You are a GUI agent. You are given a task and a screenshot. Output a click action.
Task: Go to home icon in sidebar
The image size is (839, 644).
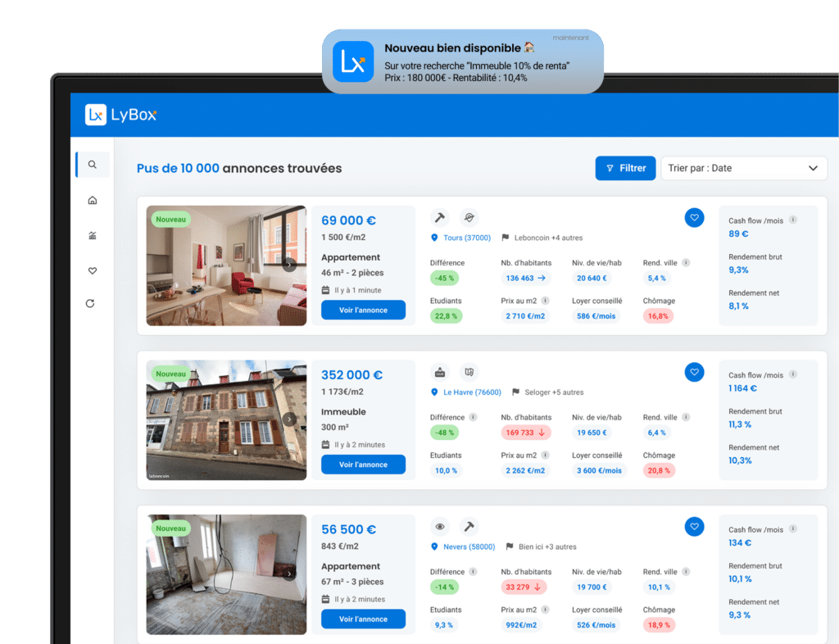(93, 200)
